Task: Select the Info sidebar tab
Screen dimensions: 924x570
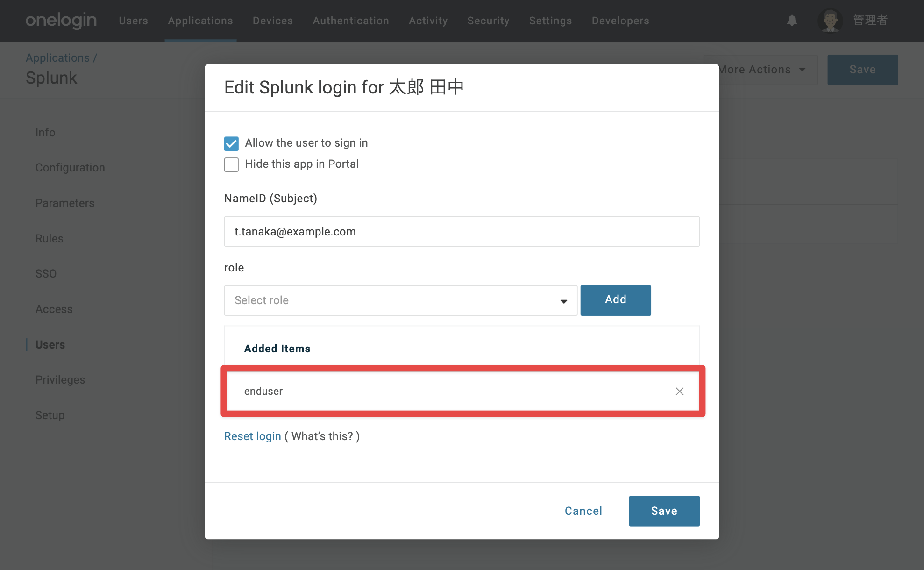Action: 45,133
